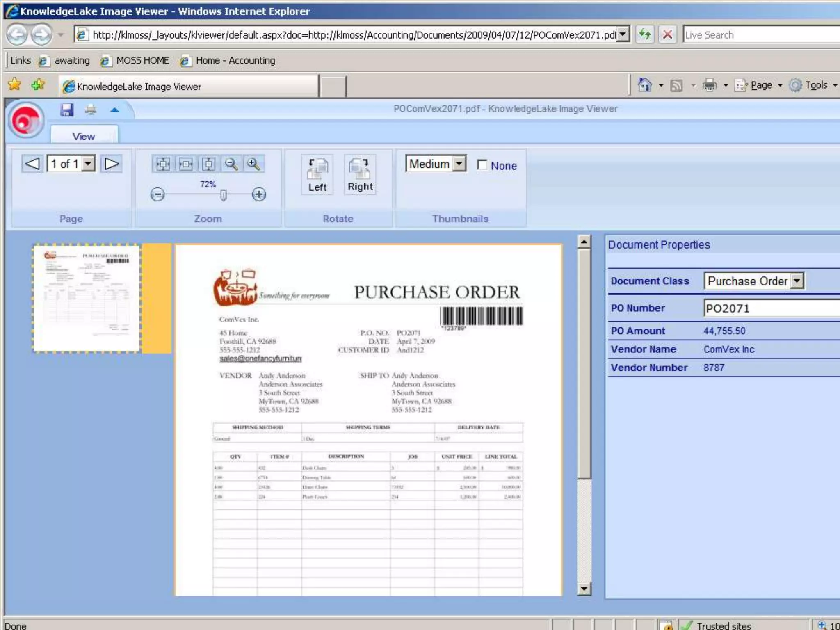Click the zoom out magnifier icon
Image resolution: width=840 pixels, height=630 pixels.
click(x=231, y=164)
